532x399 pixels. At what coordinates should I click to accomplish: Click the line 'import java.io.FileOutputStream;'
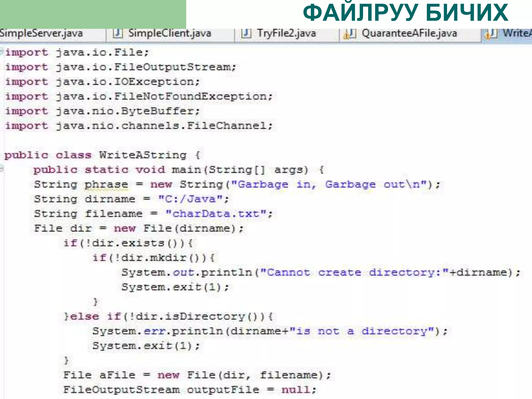pyautogui.click(x=121, y=68)
